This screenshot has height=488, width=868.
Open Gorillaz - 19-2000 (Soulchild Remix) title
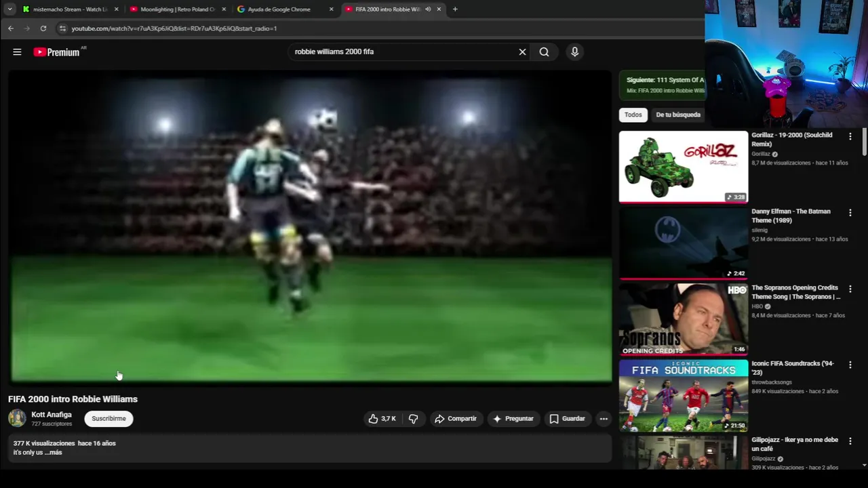791,140
